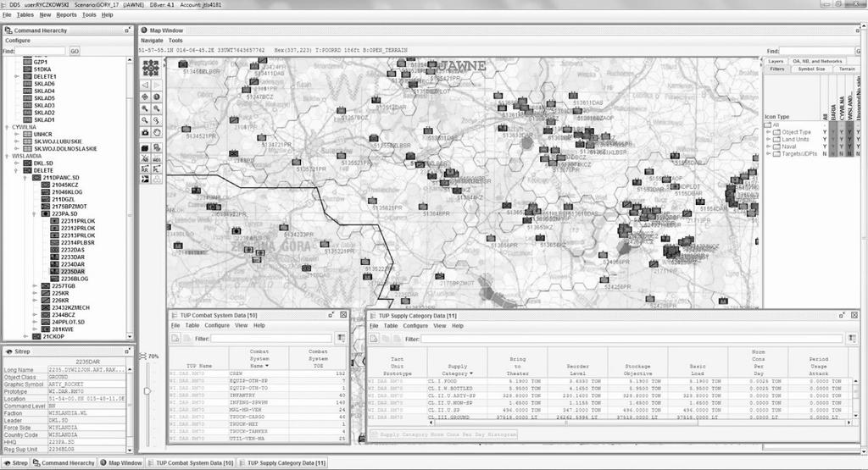
Task: Expand Land Units in Icon Type filter
Action: pos(768,140)
